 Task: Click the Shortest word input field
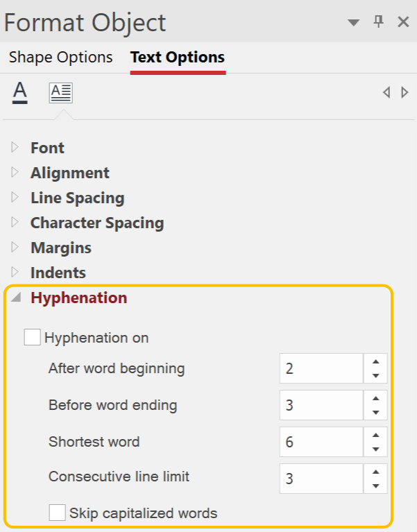[x=321, y=442]
